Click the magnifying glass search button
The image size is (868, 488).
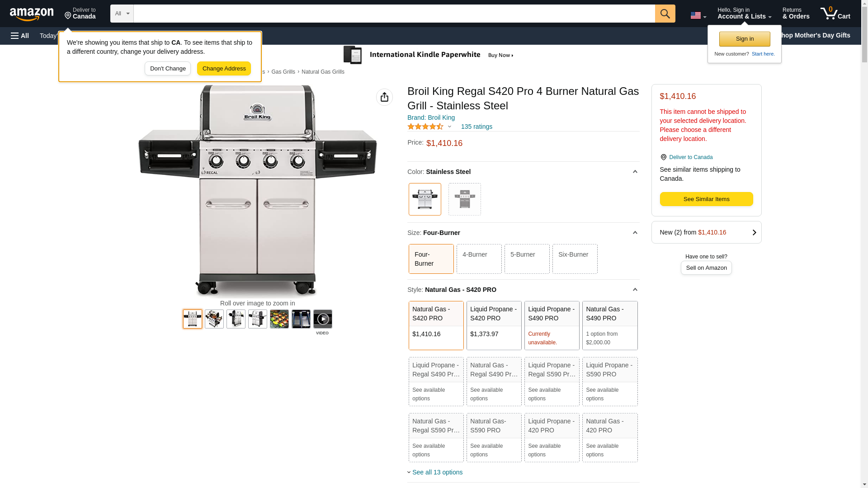665,14
